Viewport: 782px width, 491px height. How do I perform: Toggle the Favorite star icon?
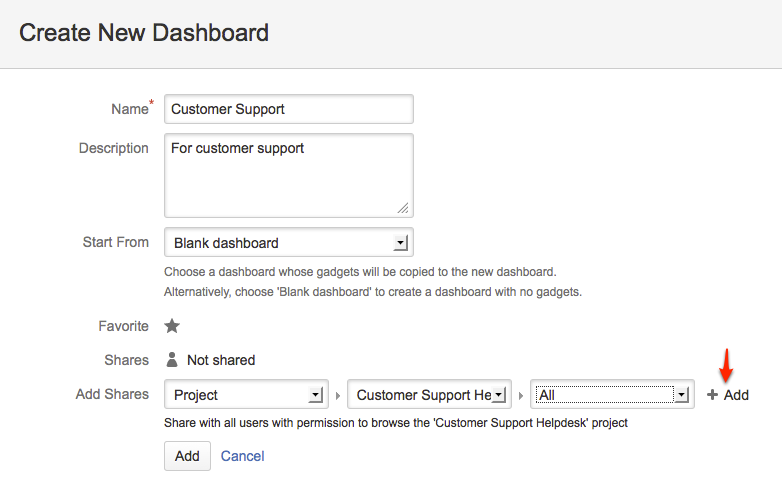click(172, 326)
